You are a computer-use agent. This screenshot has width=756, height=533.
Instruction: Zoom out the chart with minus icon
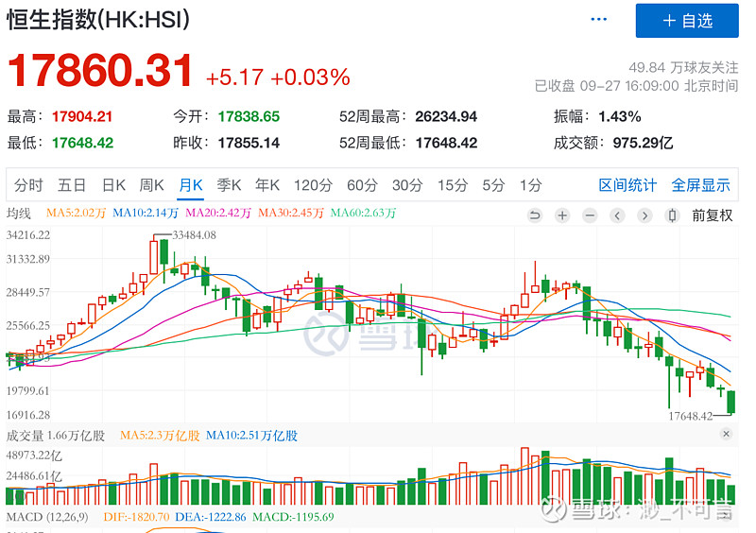click(x=589, y=215)
